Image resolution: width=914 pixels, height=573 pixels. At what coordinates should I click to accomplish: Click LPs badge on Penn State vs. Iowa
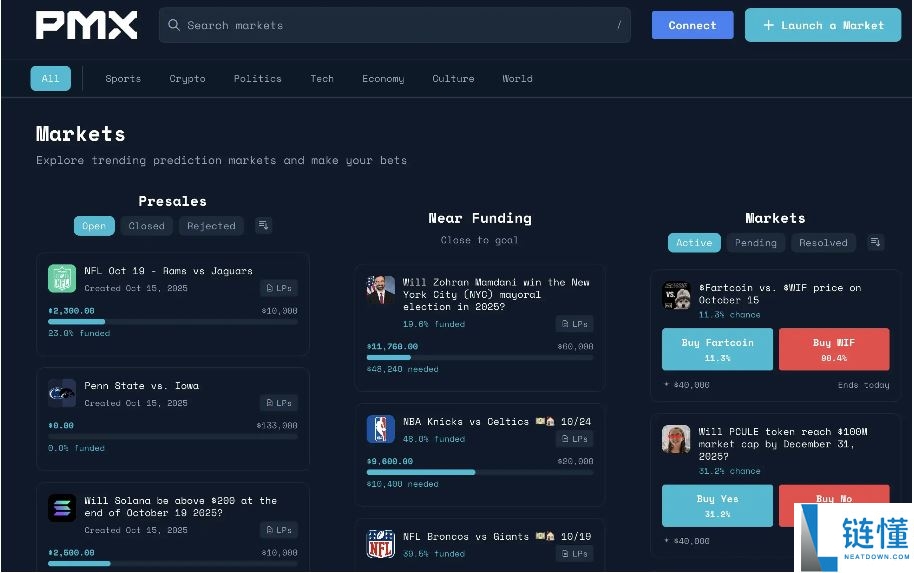click(x=279, y=403)
